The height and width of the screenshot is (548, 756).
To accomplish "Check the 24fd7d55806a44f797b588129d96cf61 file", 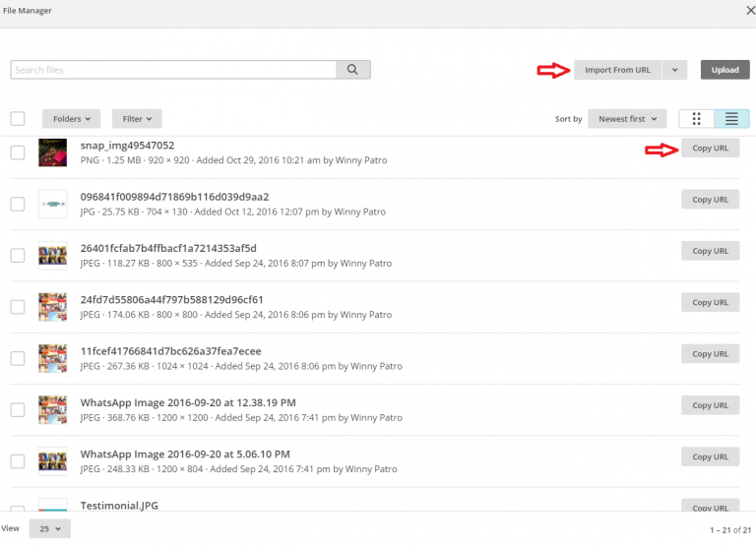I will click(18, 307).
